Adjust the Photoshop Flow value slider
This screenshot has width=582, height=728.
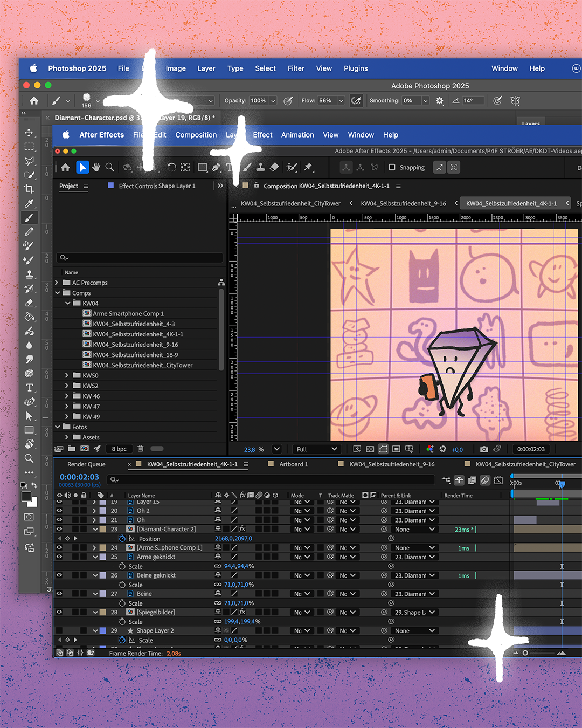point(341,100)
